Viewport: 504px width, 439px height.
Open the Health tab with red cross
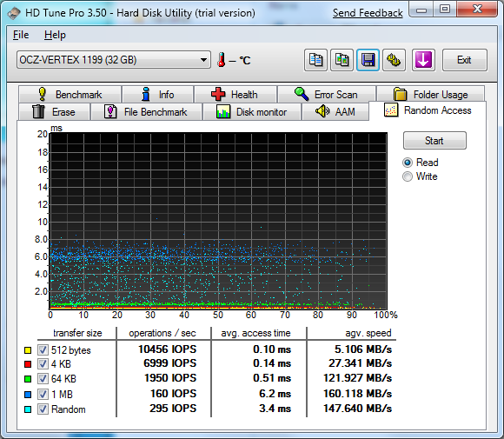(x=235, y=95)
